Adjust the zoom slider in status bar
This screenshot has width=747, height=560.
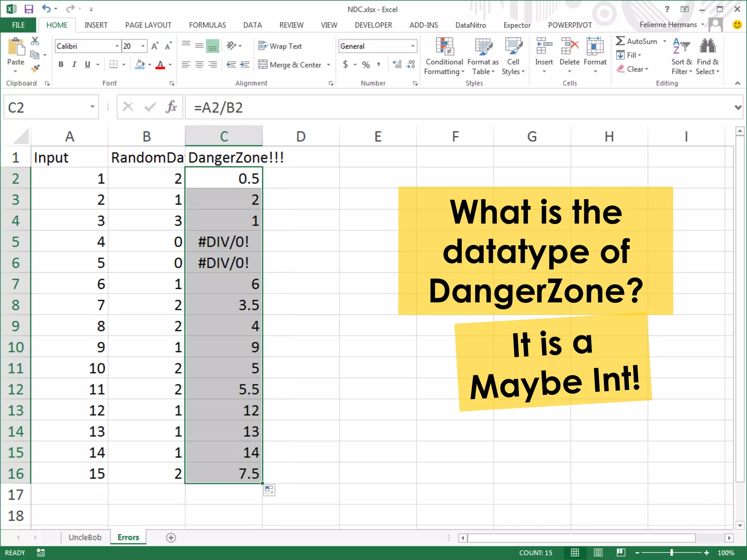click(x=671, y=553)
